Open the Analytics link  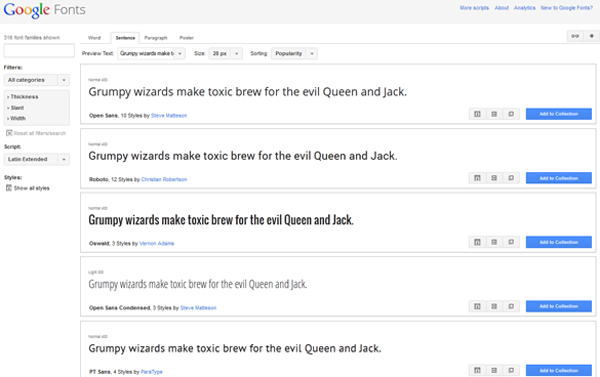pyautogui.click(x=525, y=8)
